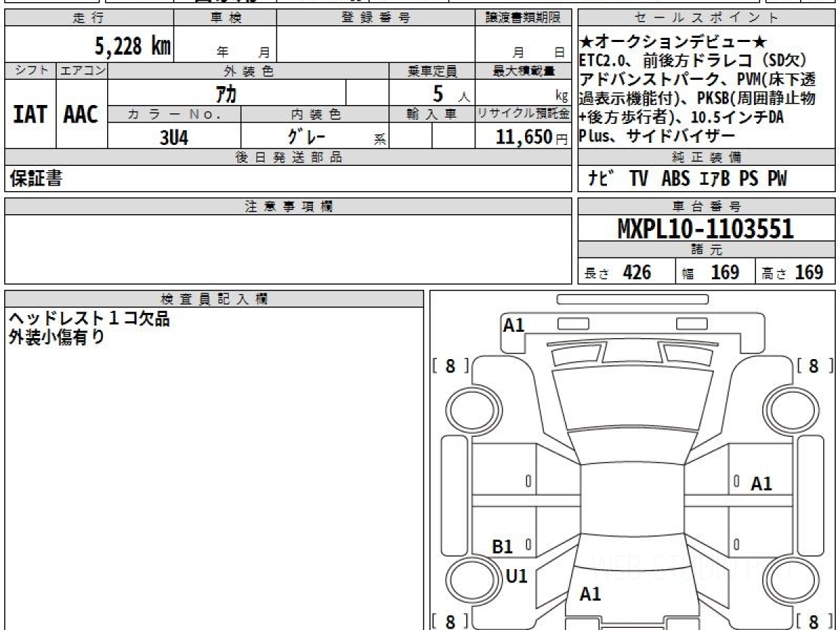Click the 5,228 km mileage value

point(132,46)
